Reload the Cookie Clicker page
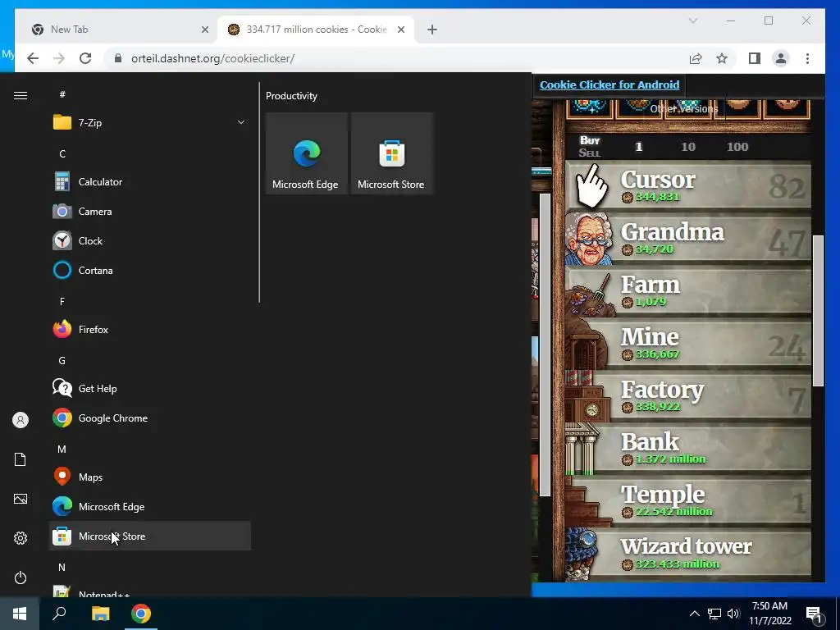The width and height of the screenshot is (840, 630). pyautogui.click(x=85, y=58)
